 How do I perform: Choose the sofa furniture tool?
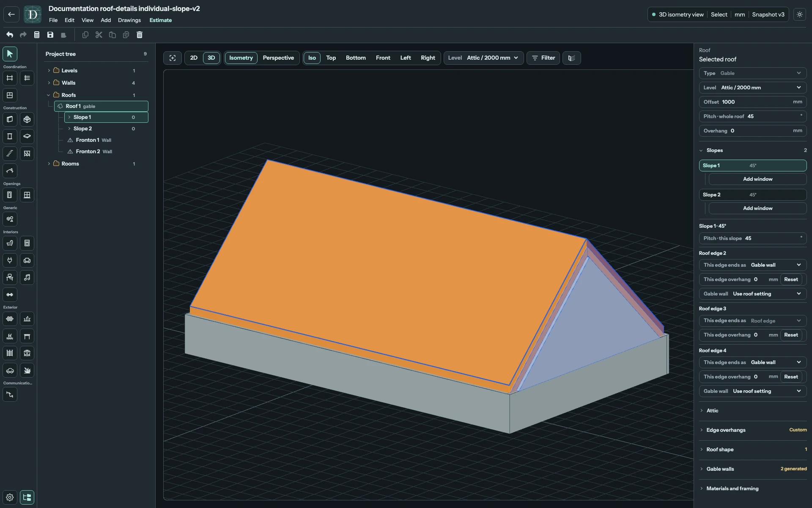tap(27, 260)
